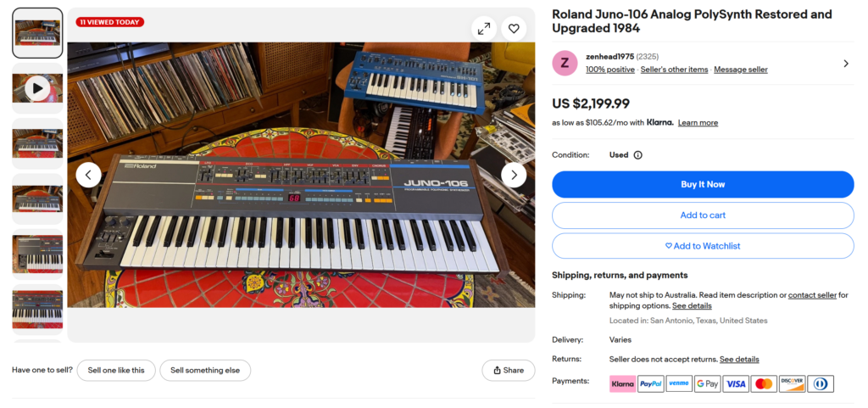Click Sell one like this
868x408 pixels.
(116, 371)
